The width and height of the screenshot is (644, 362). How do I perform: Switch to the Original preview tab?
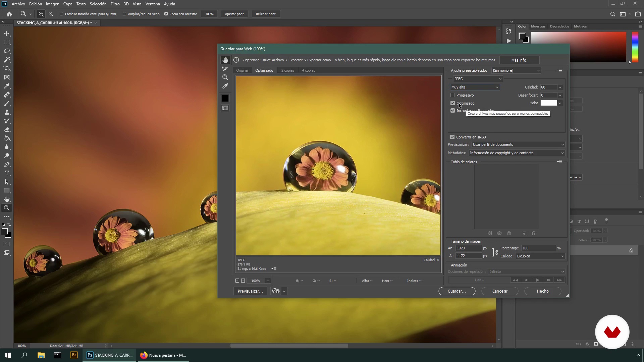pos(242,70)
